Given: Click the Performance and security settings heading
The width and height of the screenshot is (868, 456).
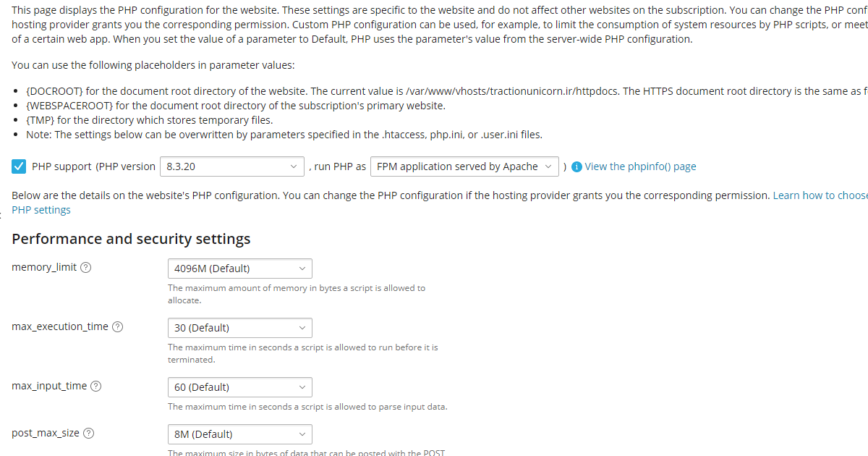Looking at the screenshot, I should pyautogui.click(x=131, y=239).
